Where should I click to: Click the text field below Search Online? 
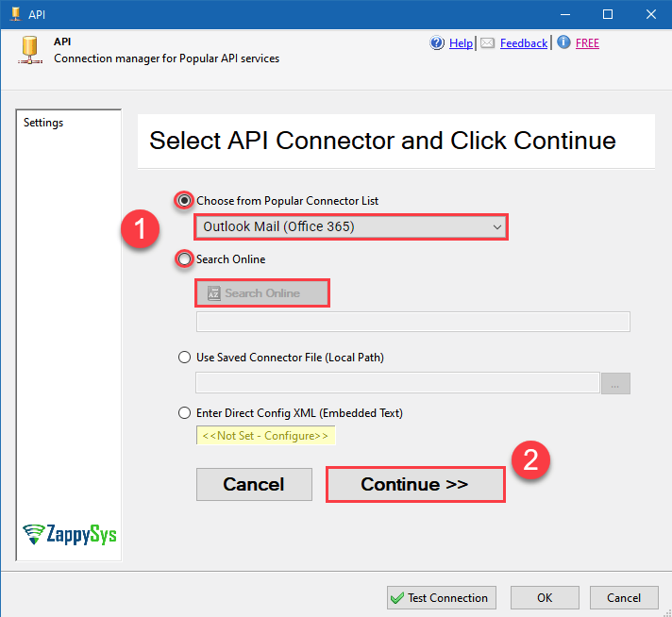click(413, 322)
